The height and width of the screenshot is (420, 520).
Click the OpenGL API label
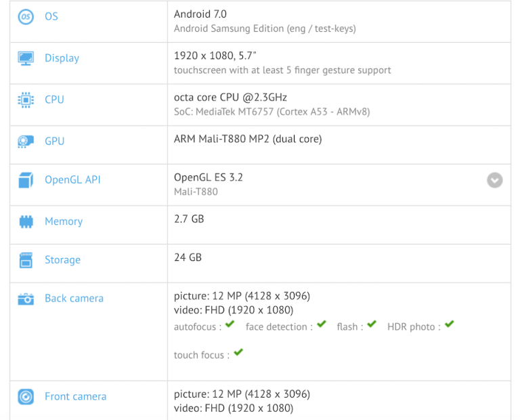coord(72,180)
